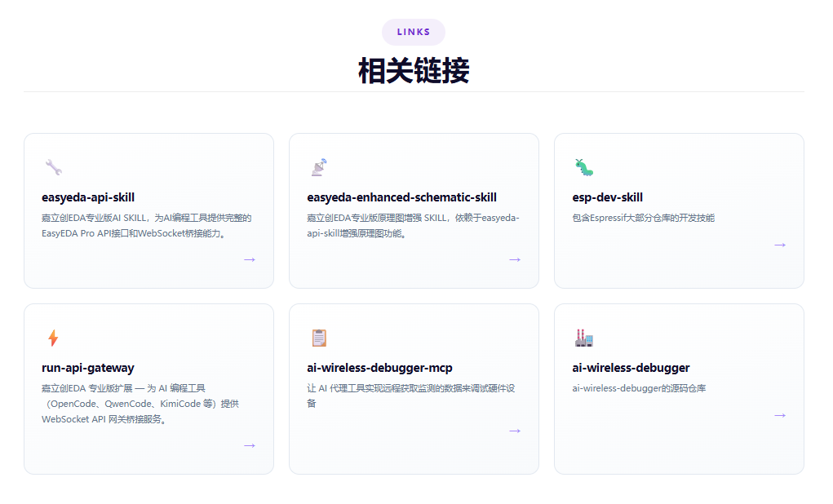Viewport: 833px width, 504px height.
Task: Click the clipboard icon on ai-wireless-debugger-mcp card
Action: (x=319, y=338)
